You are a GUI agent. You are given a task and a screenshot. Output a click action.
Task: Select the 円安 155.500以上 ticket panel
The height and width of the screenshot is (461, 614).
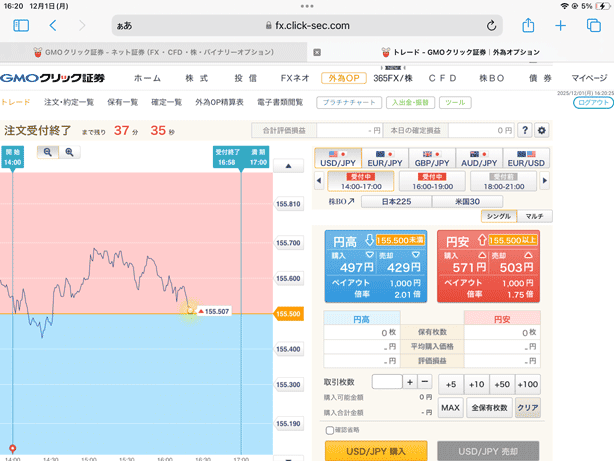coord(488,266)
